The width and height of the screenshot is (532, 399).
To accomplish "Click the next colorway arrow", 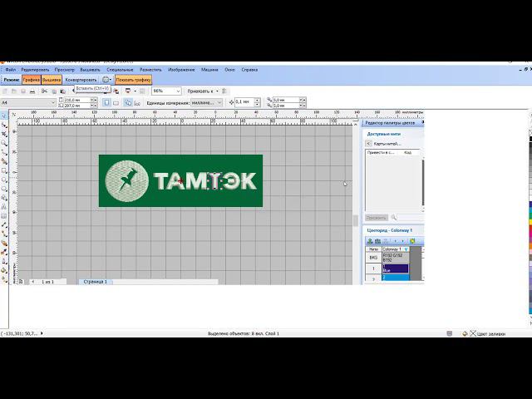I will (403, 241).
